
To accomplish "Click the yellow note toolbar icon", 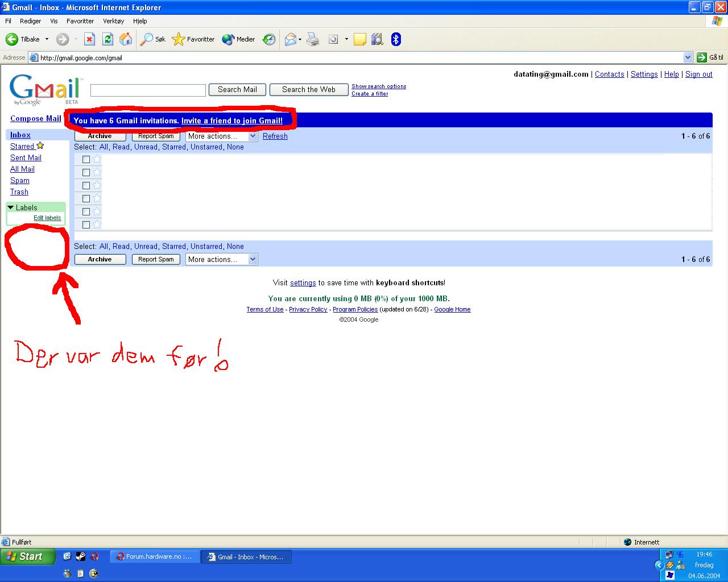I will point(360,39).
